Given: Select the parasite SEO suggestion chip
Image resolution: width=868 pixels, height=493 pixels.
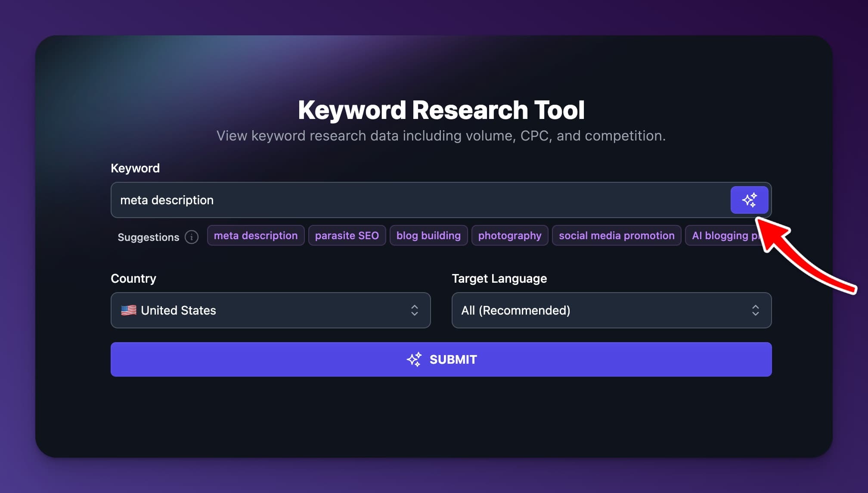Looking at the screenshot, I should (347, 236).
